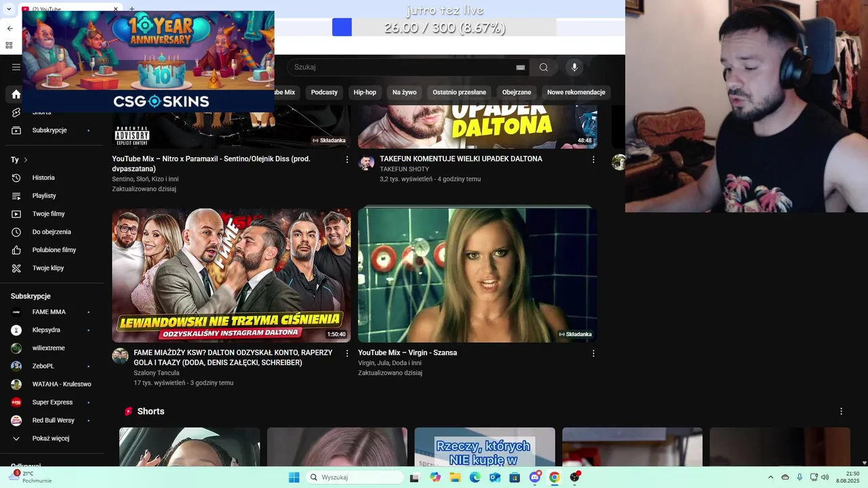Open more options for Virgin – Szansa mix

click(593, 354)
